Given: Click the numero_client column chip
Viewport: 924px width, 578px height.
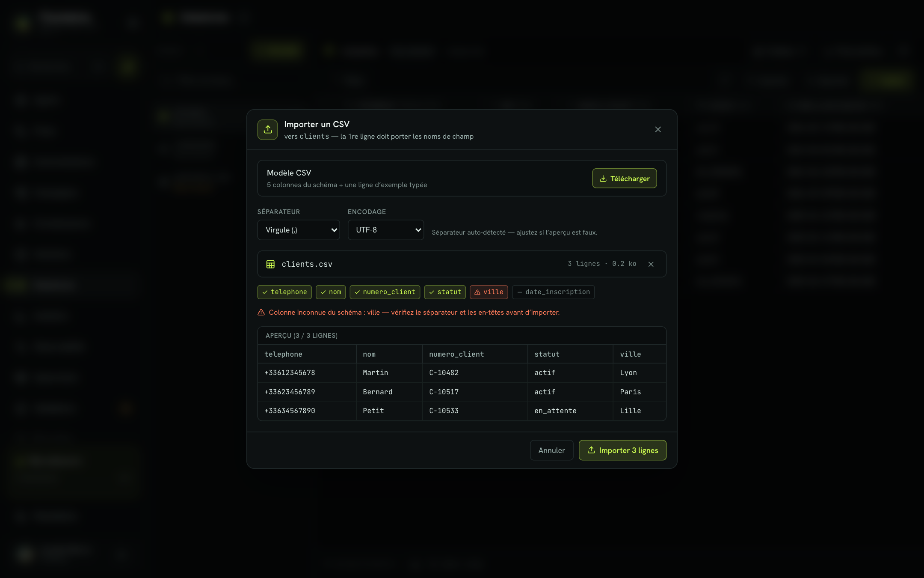Looking at the screenshot, I should [x=385, y=292].
